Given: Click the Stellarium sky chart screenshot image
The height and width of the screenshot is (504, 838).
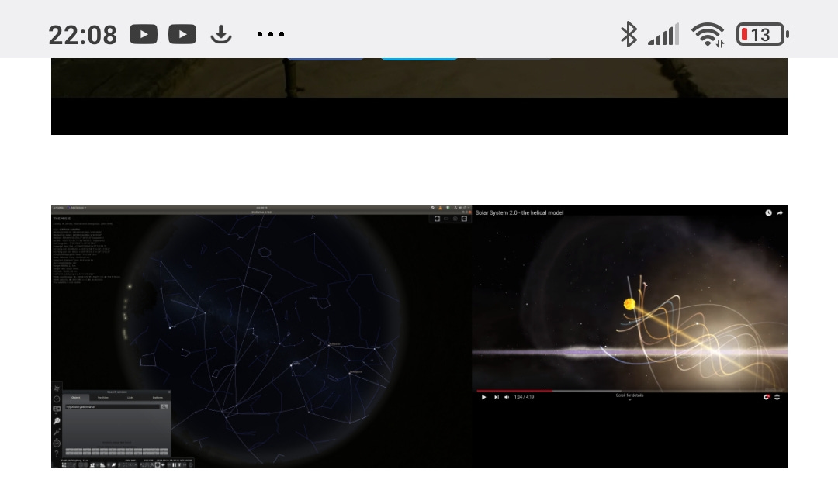Looking at the screenshot, I should pyautogui.click(x=261, y=337).
